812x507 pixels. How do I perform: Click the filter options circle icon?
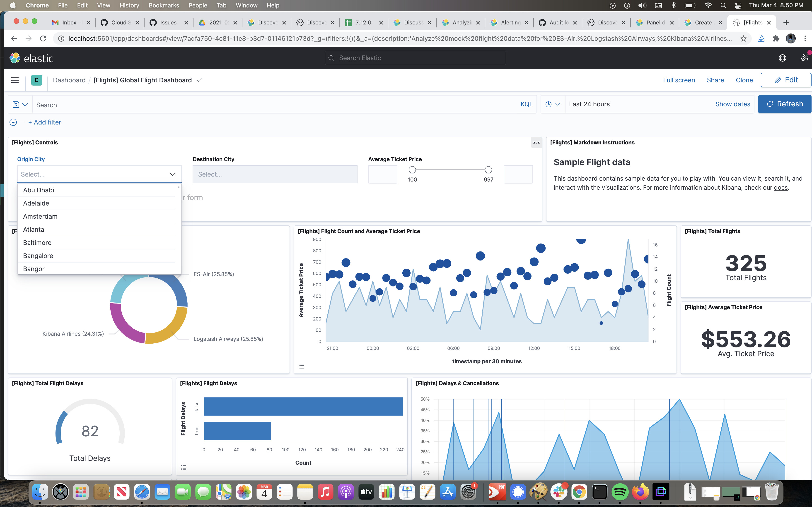pyautogui.click(x=13, y=122)
